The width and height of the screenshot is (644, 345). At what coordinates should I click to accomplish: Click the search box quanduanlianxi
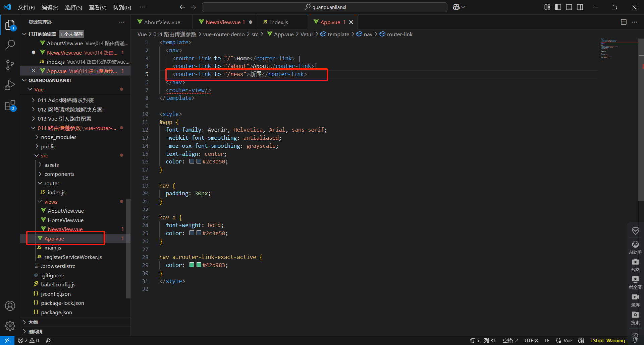[x=324, y=7]
